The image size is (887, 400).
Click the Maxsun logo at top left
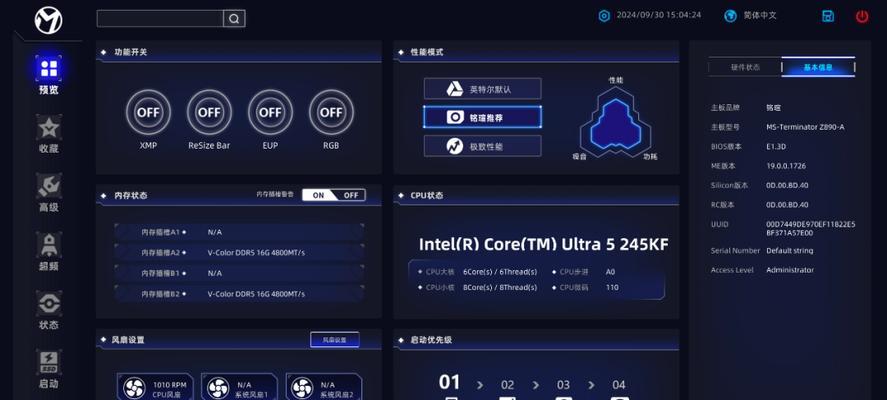point(49,20)
